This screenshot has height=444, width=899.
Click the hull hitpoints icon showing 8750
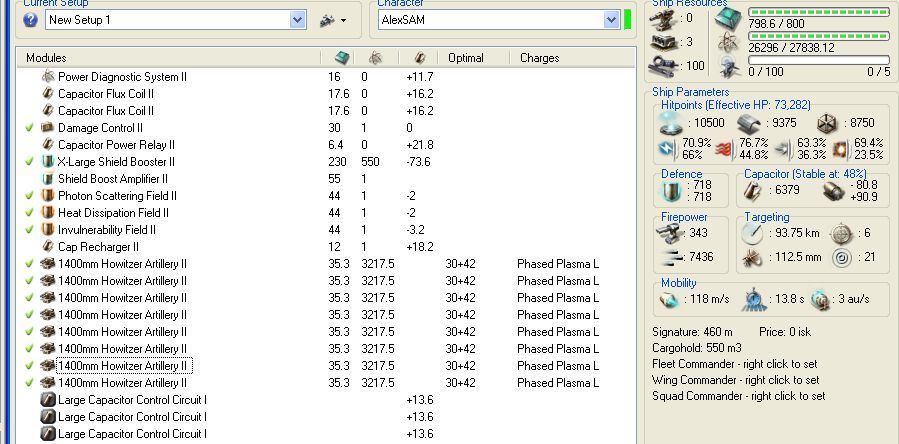coord(828,123)
